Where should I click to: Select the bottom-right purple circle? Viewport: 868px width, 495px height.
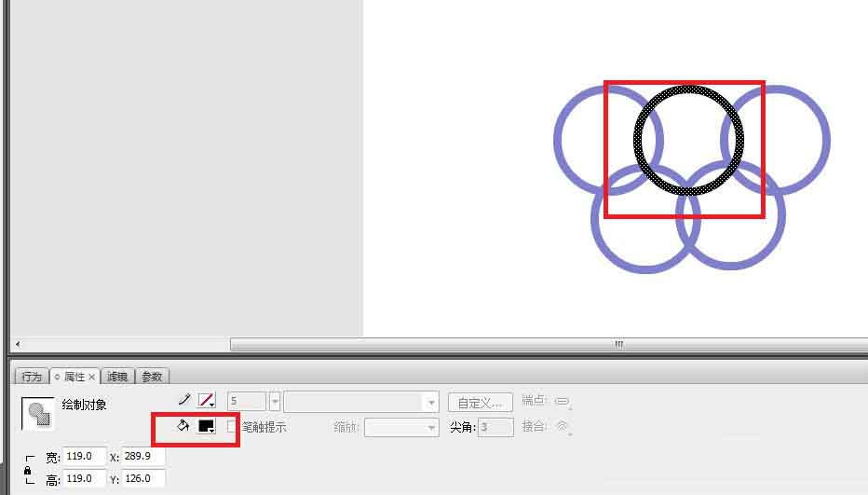click(731, 268)
